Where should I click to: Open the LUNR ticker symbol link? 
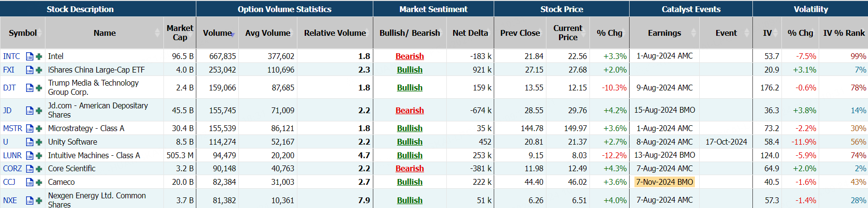pyautogui.click(x=13, y=156)
